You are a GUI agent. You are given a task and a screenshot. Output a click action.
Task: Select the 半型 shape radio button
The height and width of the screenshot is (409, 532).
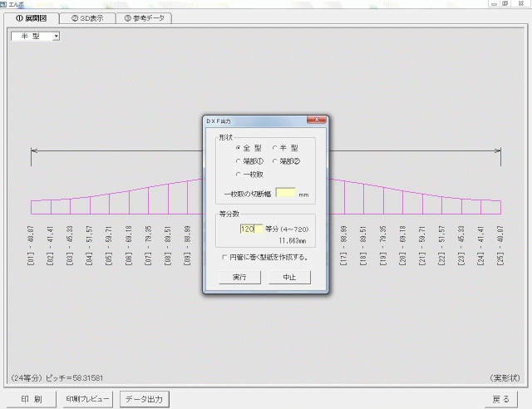tap(275, 148)
